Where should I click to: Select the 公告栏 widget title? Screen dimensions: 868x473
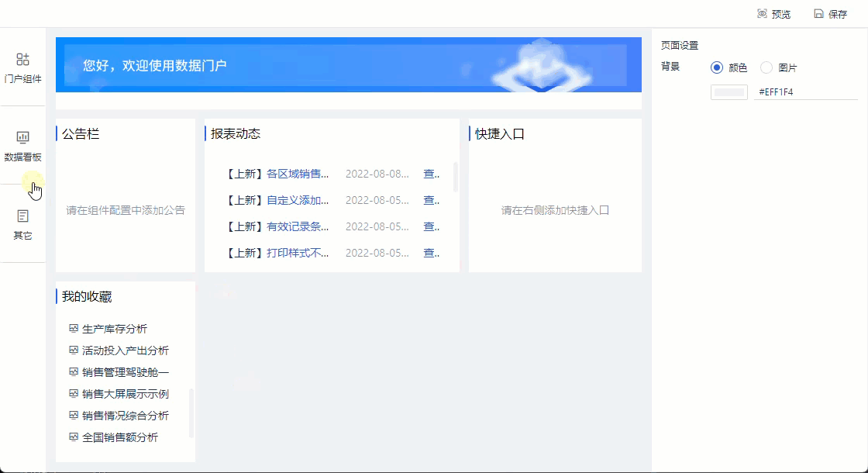(x=81, y=134)
